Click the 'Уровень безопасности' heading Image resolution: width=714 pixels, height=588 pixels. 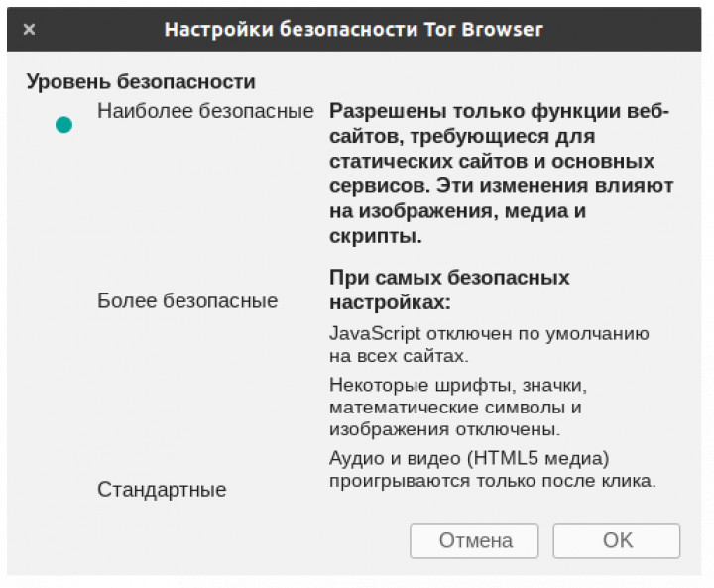tap(141, 82)
